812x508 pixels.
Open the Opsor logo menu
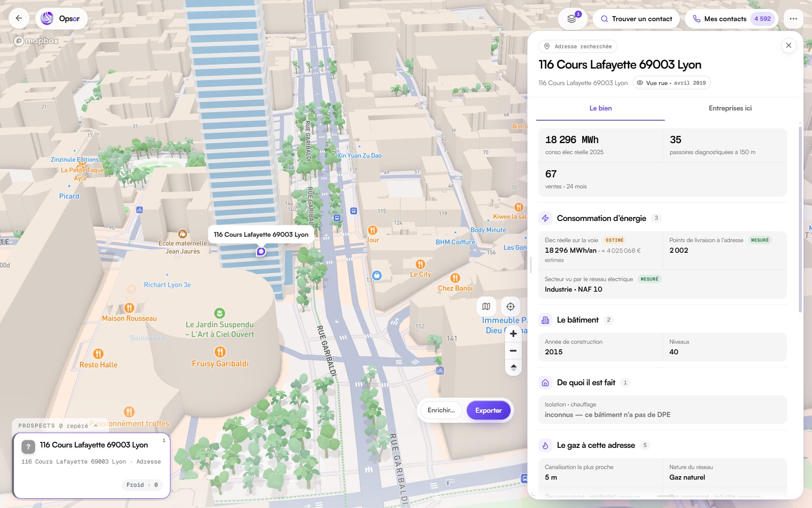click(61, 19)
